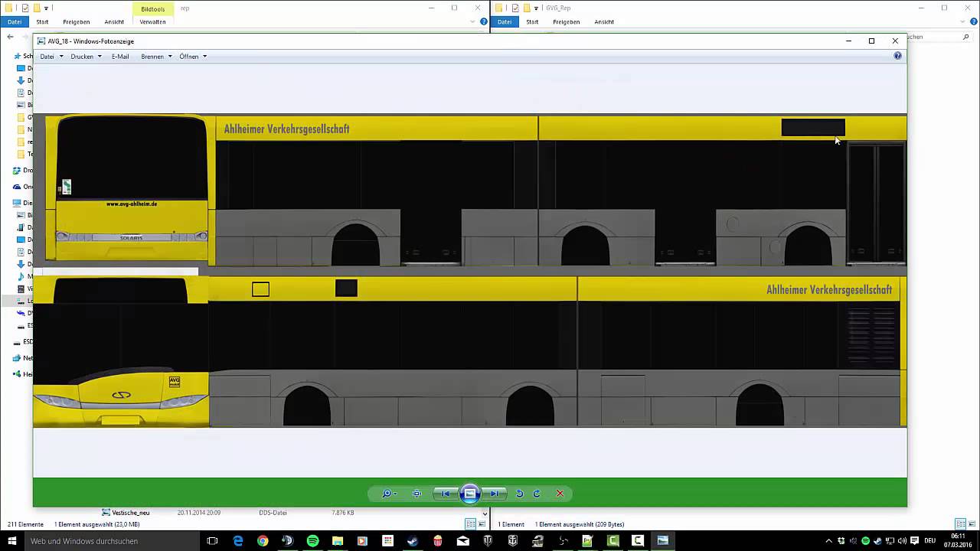Click the properties checkmark icon in left Explorer title bar
Image resolution: width=980 pixels, height=551 pixels.
[x=25, y=8]
